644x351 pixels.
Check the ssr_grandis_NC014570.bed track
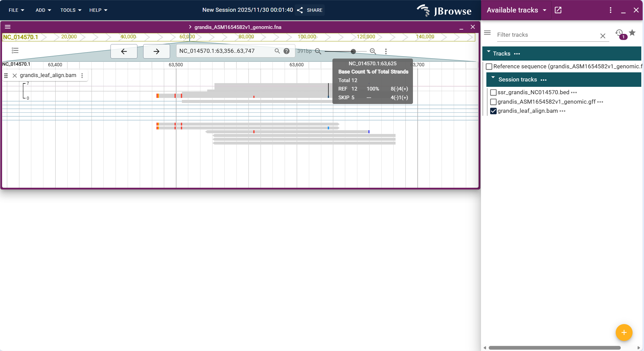[493, 92]
